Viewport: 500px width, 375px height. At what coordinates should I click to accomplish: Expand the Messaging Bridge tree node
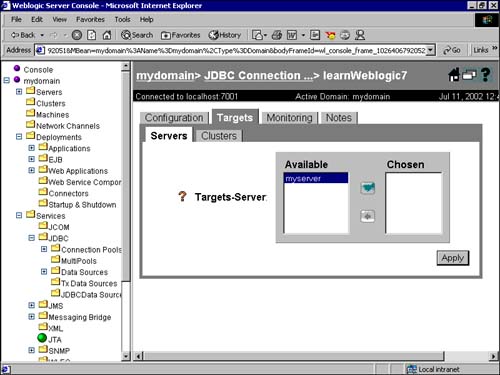31,316
